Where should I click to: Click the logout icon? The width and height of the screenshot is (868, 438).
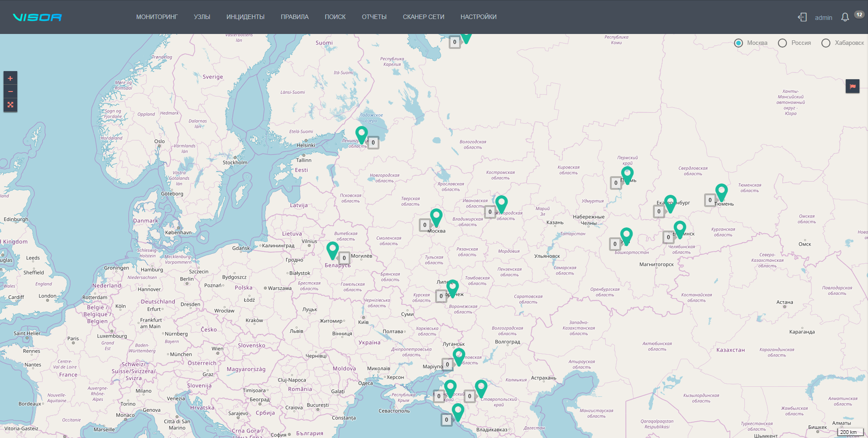[x=802, y=17]
